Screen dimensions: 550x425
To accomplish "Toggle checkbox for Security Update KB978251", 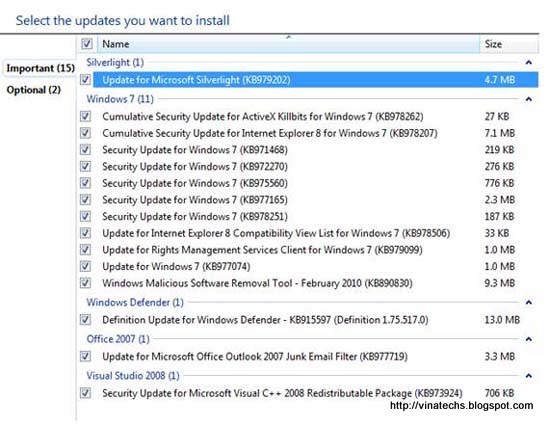I will pyautogui.click(x=86, y=216).
